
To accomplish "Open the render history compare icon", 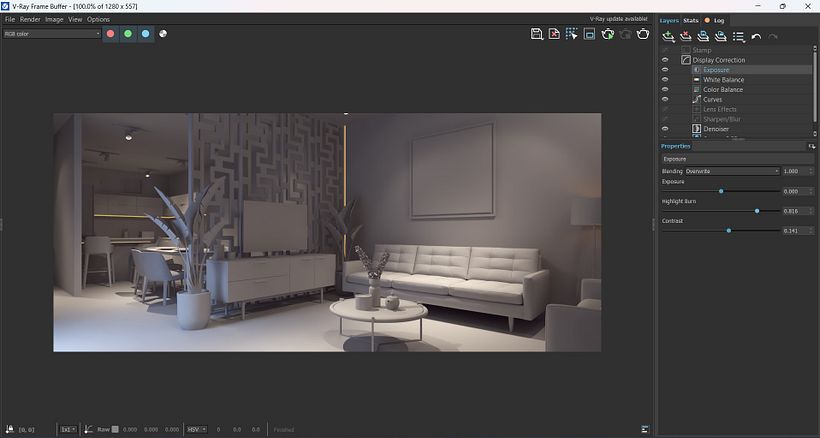I will point(589,34).
